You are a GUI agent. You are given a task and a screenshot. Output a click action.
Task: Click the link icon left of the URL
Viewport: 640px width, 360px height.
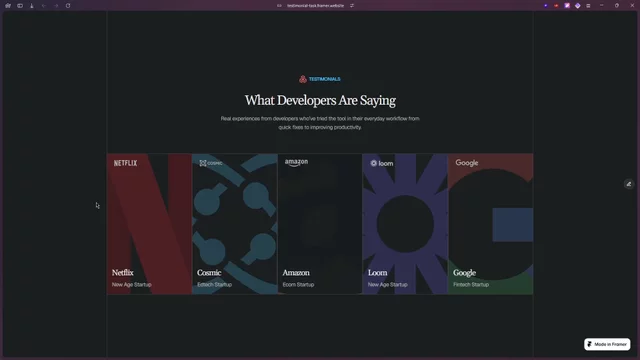point(279,6)
